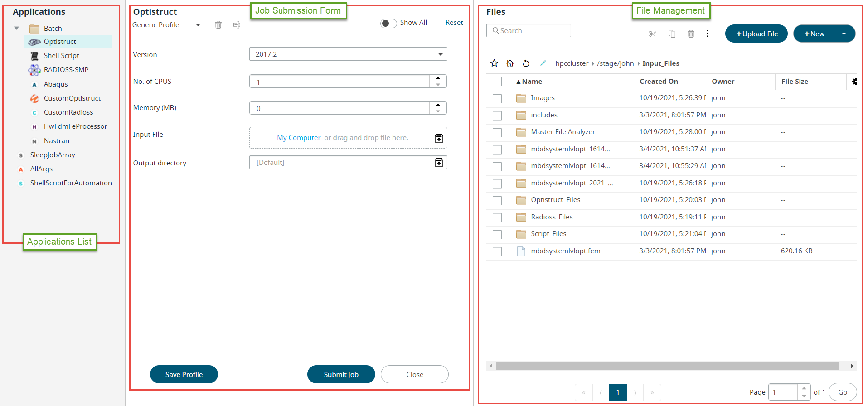
Task: Click the Abaqus application icon
Action: (x=34, y=84)
